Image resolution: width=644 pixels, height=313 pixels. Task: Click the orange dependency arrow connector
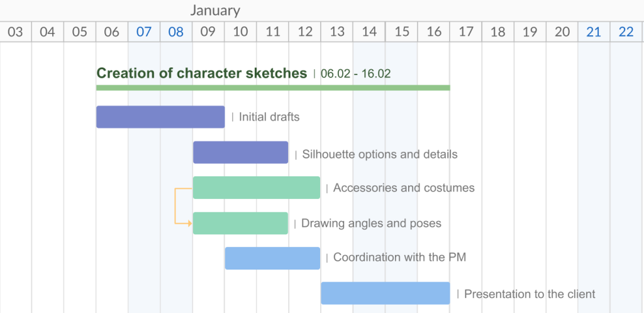(176, 206)
